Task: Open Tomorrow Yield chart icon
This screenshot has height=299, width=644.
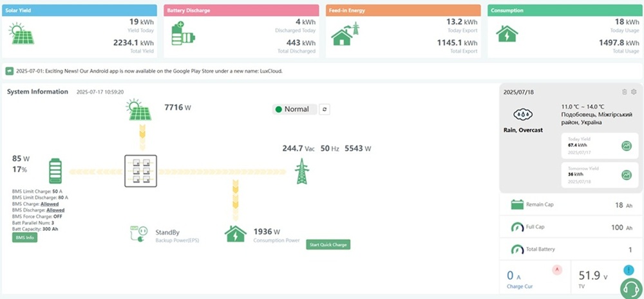Action: (626, 174)
